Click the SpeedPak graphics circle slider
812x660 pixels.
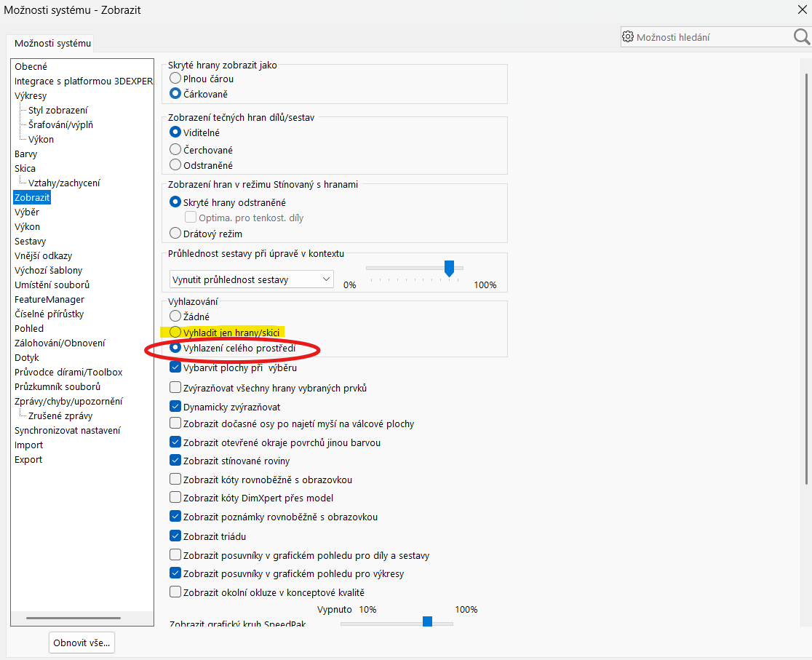pos(427,622)
